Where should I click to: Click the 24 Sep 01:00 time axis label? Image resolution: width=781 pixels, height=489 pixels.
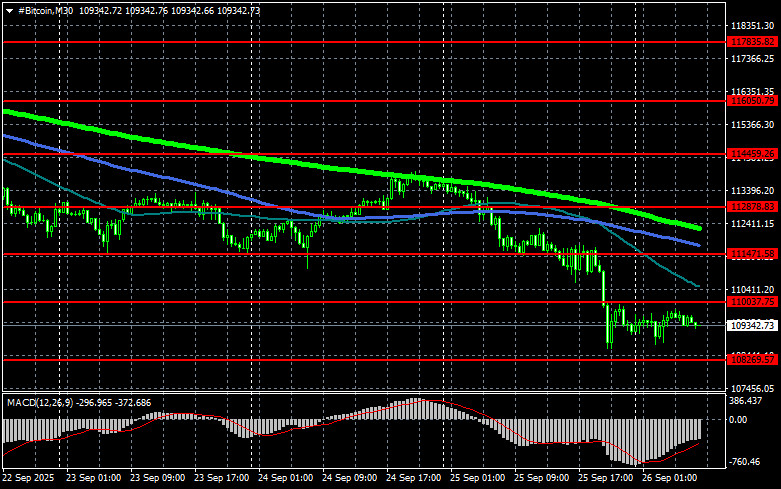285,478
